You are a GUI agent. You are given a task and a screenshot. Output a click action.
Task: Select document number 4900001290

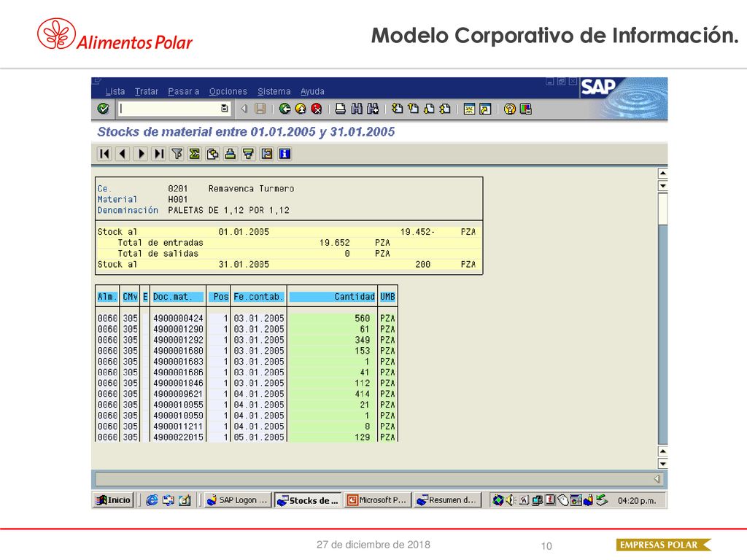[178, 329]
